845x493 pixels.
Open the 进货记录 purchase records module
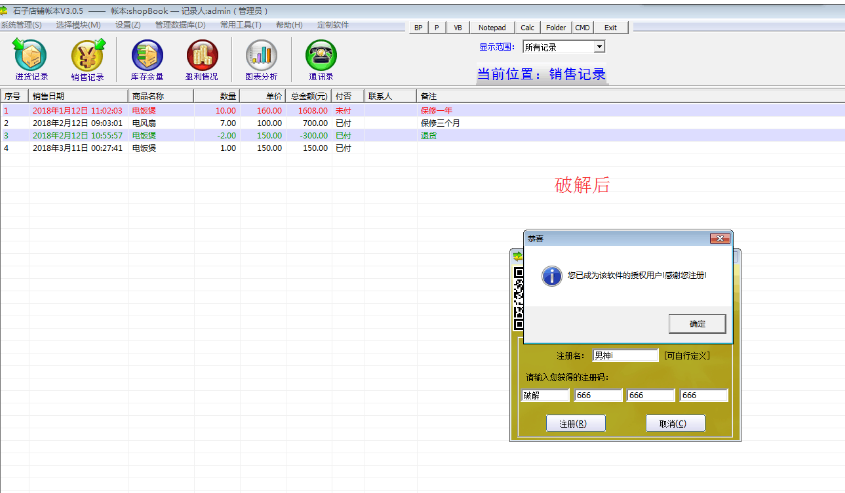coord(31,60)
